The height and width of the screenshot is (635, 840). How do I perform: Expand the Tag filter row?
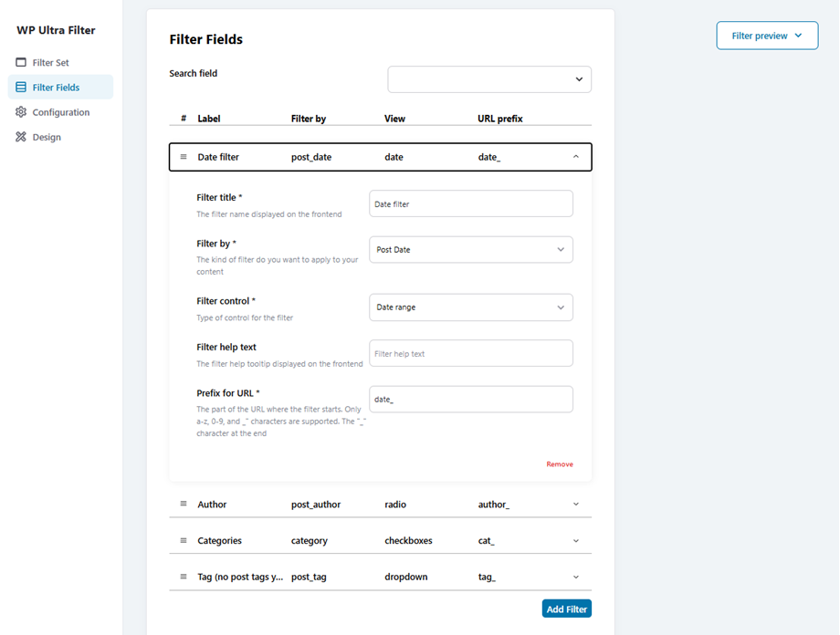(x=576, y=577)
